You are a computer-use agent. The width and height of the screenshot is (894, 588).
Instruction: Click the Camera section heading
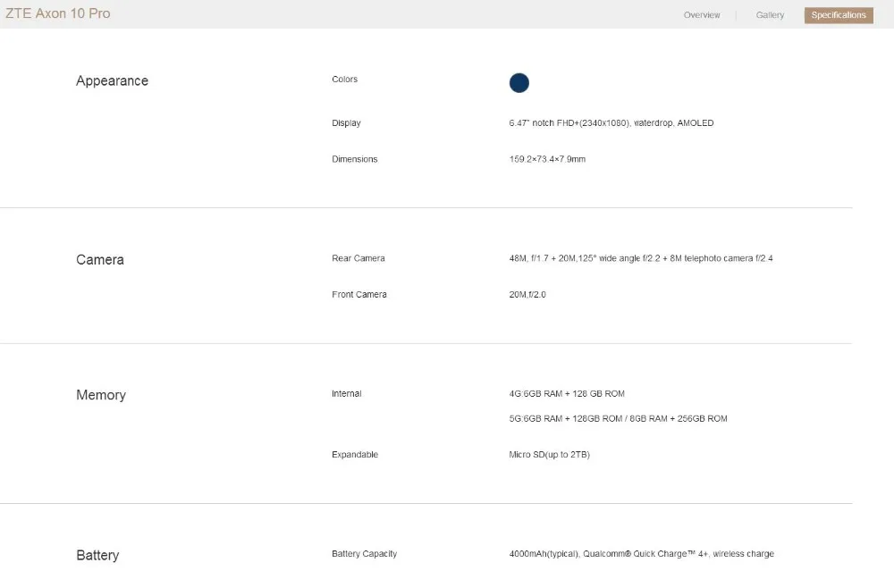coord(100,260)
